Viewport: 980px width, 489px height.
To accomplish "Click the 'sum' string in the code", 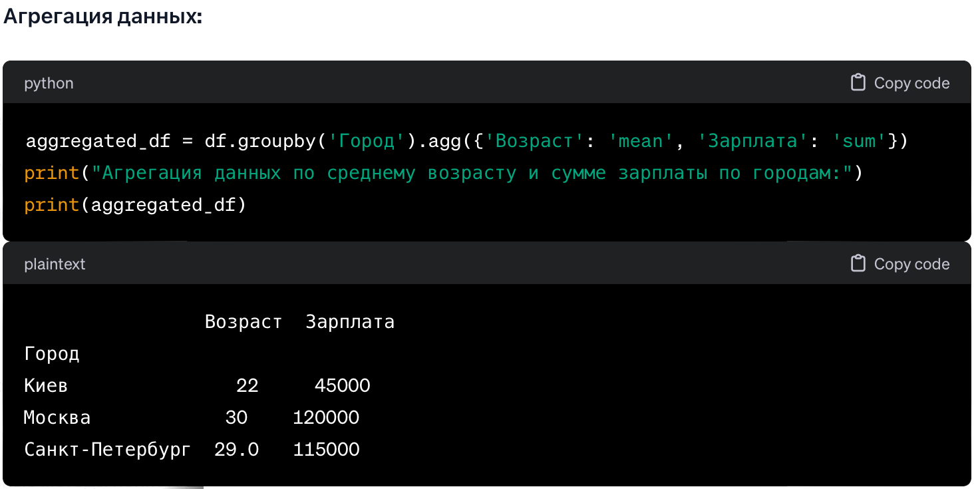I will [858, 141].
